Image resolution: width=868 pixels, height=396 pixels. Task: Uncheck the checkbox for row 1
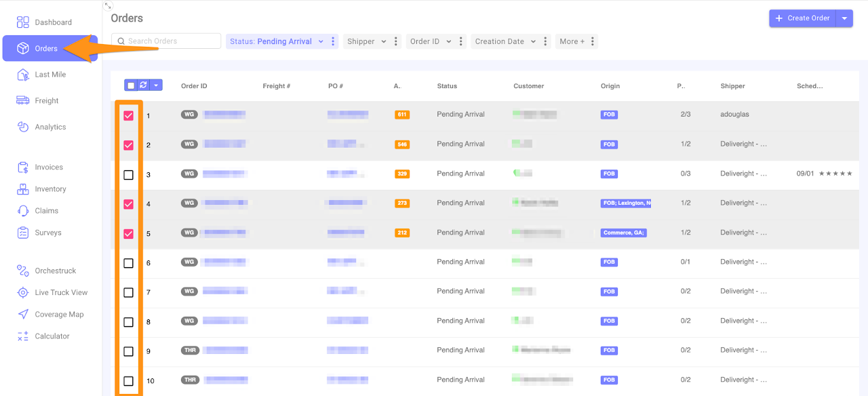(128, 116)
